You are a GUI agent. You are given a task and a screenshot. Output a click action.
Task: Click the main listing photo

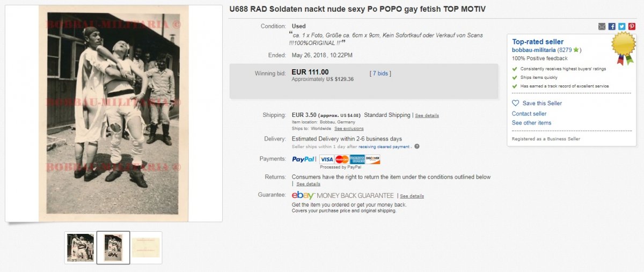tap(113, 113)
